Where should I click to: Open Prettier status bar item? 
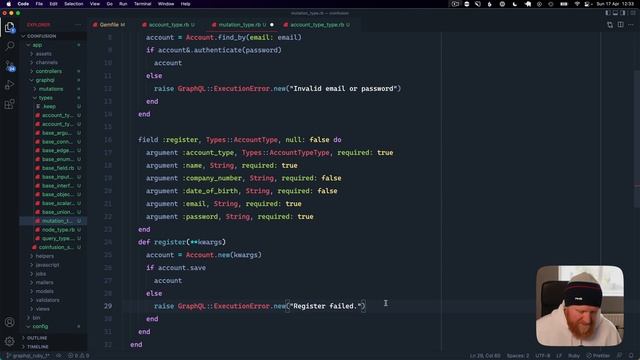598,356
